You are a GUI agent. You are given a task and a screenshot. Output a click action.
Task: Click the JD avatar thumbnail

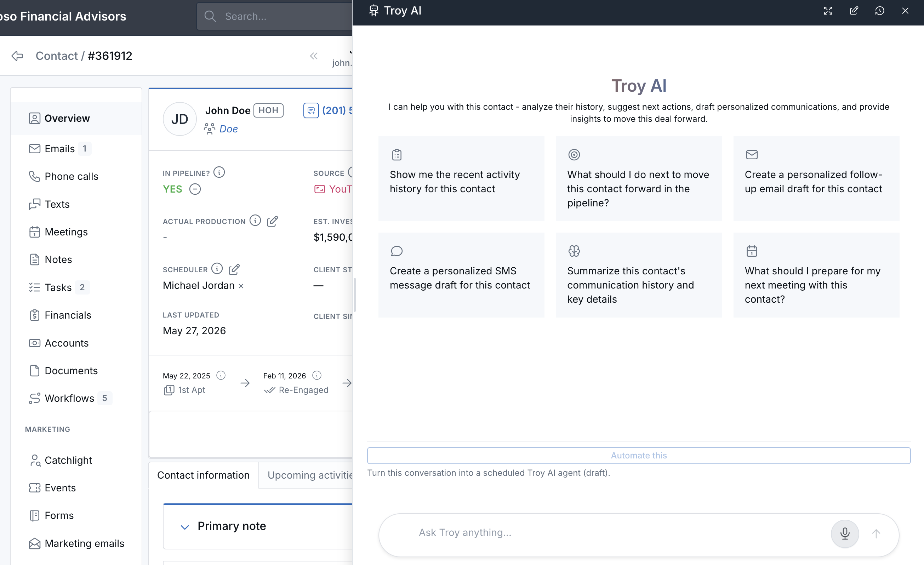179,119
